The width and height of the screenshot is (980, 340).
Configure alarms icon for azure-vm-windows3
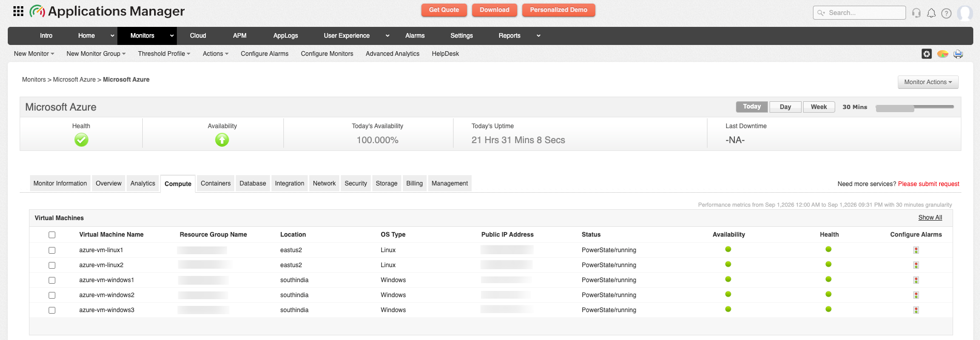(916, 310)
